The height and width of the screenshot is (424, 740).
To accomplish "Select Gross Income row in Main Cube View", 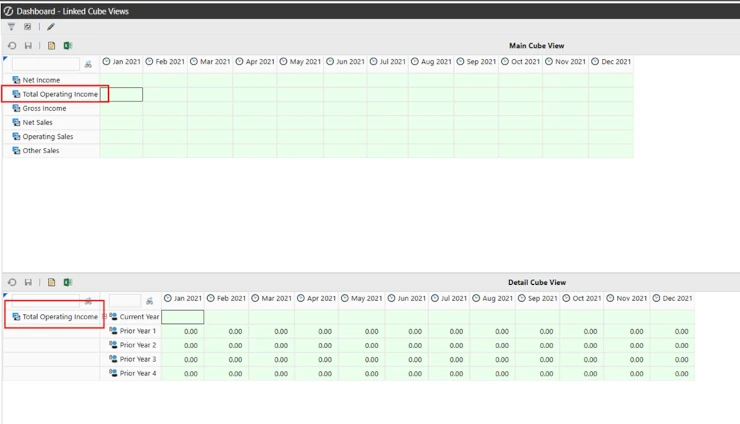I will point(44,108).
